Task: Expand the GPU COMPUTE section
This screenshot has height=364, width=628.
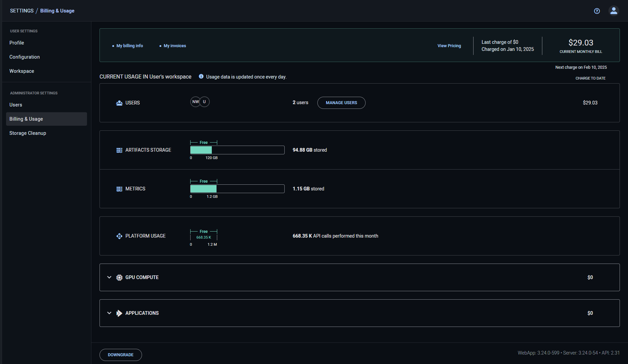Action: tap(109, 277)
